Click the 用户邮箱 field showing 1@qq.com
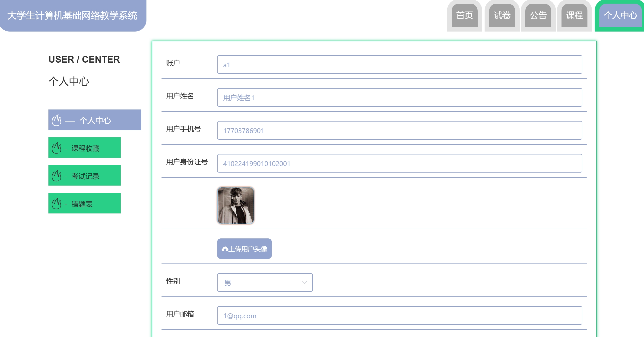The width and height of the screenshot is (644, 337). click(400, 315)
